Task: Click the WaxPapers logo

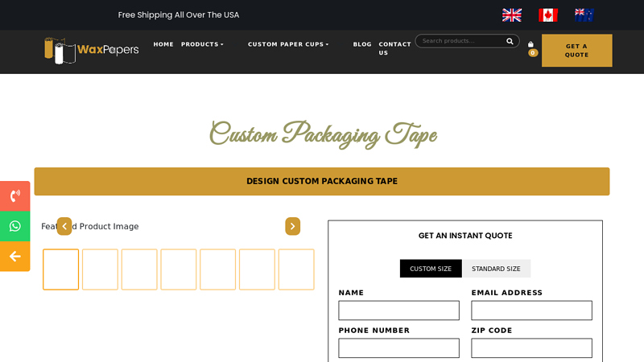Action: 91,51
